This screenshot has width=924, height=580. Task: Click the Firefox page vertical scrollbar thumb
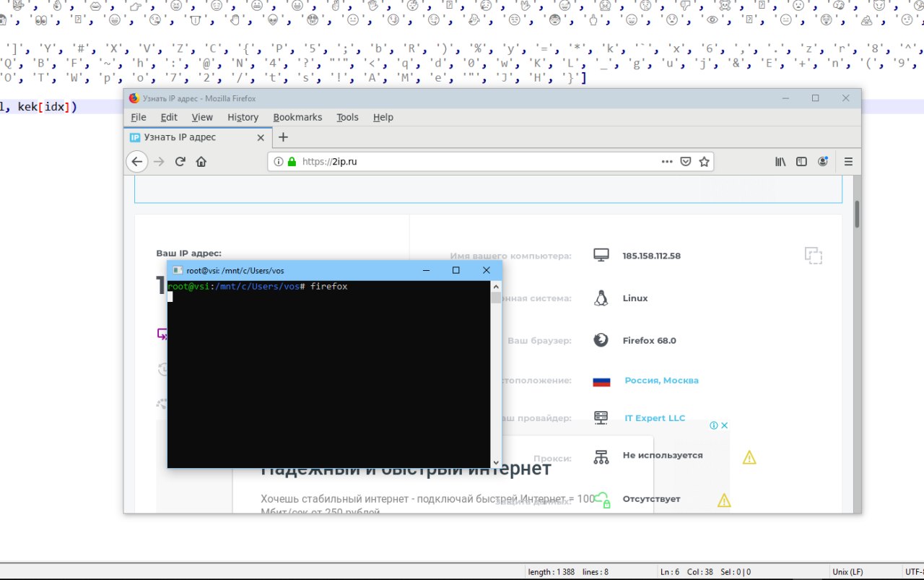tap(857, 215)
